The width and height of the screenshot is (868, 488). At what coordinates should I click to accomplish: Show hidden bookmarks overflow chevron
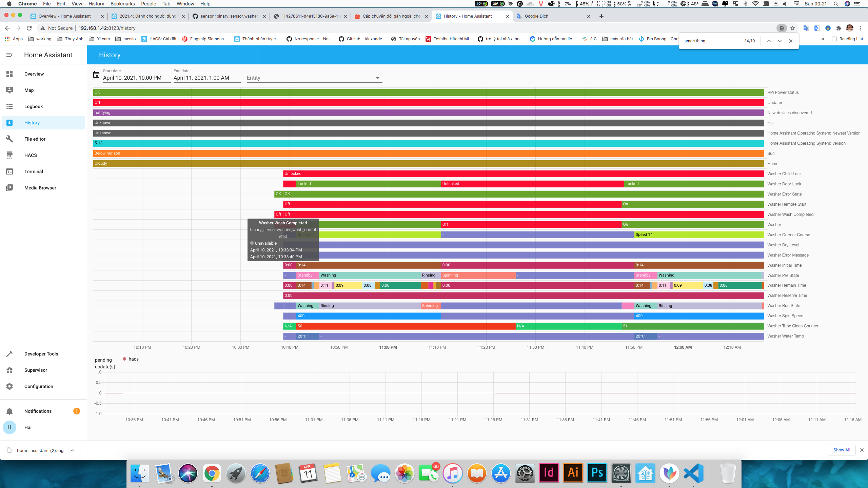823,39
